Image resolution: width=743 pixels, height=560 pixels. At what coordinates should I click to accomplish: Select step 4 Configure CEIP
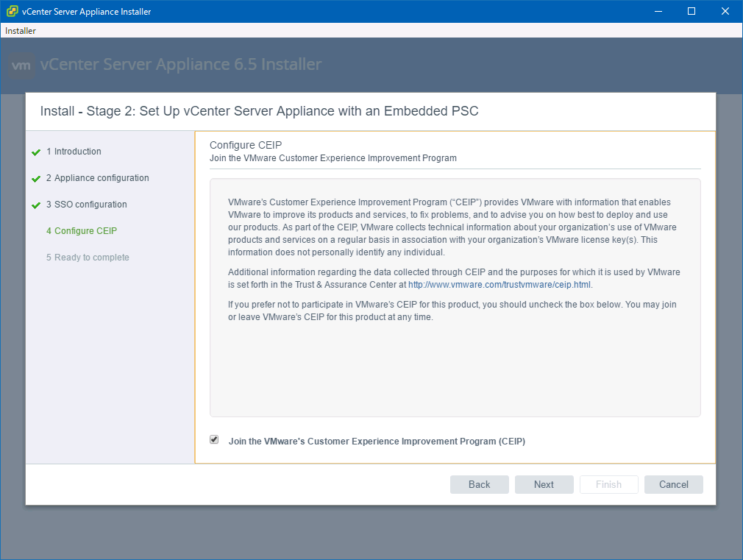click(x=82, y=231)
